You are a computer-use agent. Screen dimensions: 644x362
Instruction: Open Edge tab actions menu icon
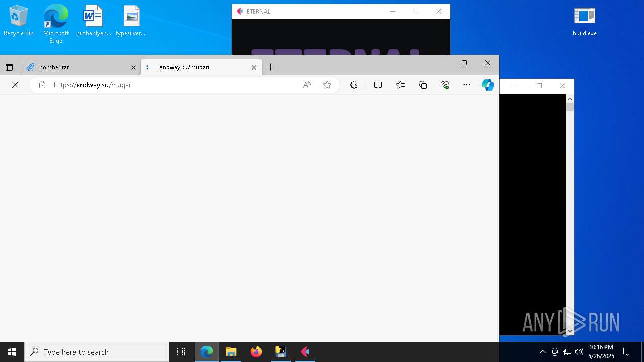9,67
